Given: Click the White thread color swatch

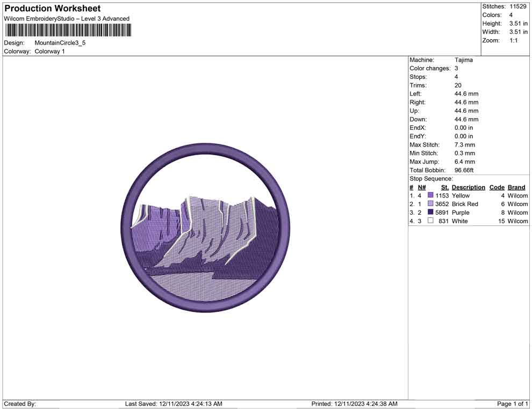Looking at the screenshot, I should click(430, 221).
